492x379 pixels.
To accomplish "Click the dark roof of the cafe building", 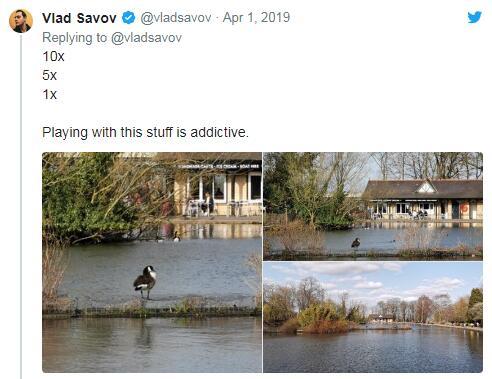I will coord(423,189).
